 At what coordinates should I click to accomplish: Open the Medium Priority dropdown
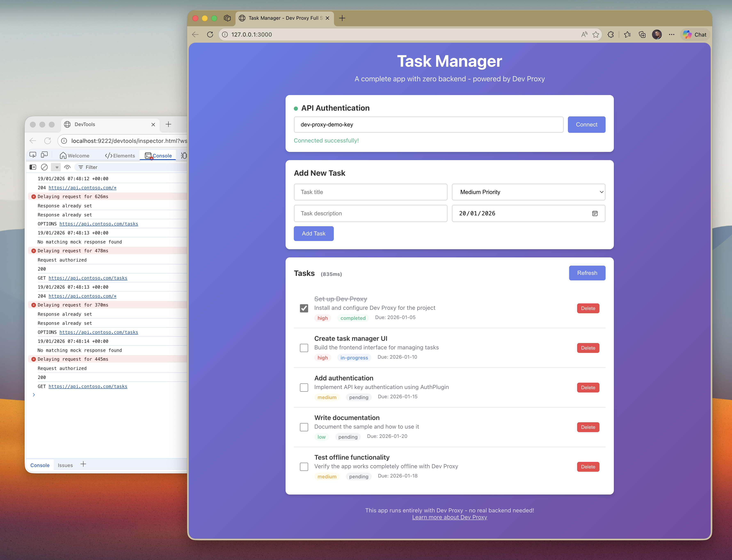click(x=528, y=192)
